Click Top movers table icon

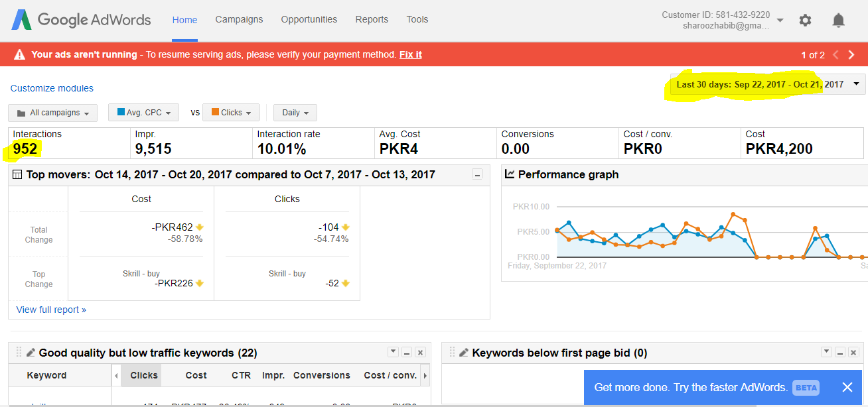(18, 174)
